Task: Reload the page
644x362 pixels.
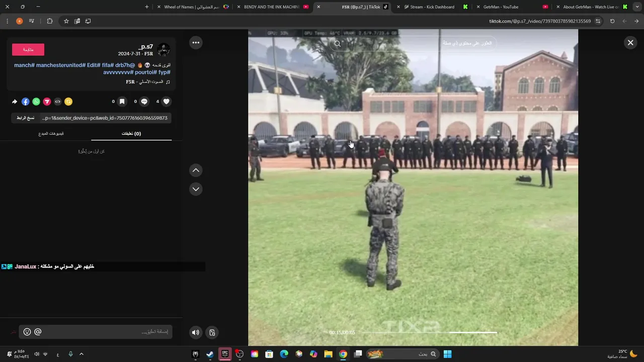Action: click(612, 21)
